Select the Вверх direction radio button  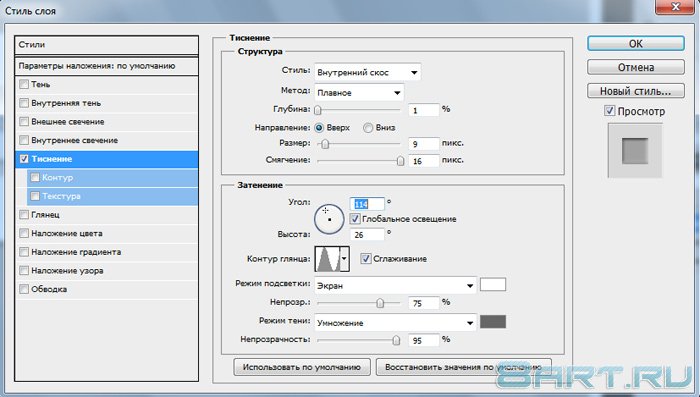click(319, 128)
